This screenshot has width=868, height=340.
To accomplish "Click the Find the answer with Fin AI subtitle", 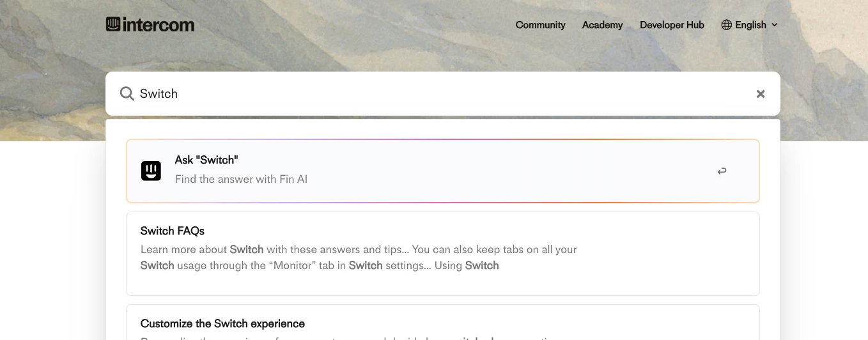I will click(x=241, y=179).
